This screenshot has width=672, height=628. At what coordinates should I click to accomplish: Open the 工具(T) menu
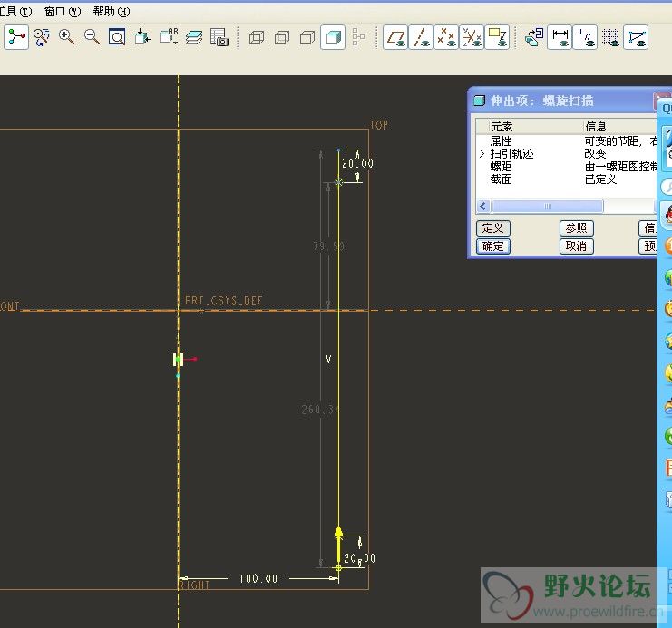[15, 12]
